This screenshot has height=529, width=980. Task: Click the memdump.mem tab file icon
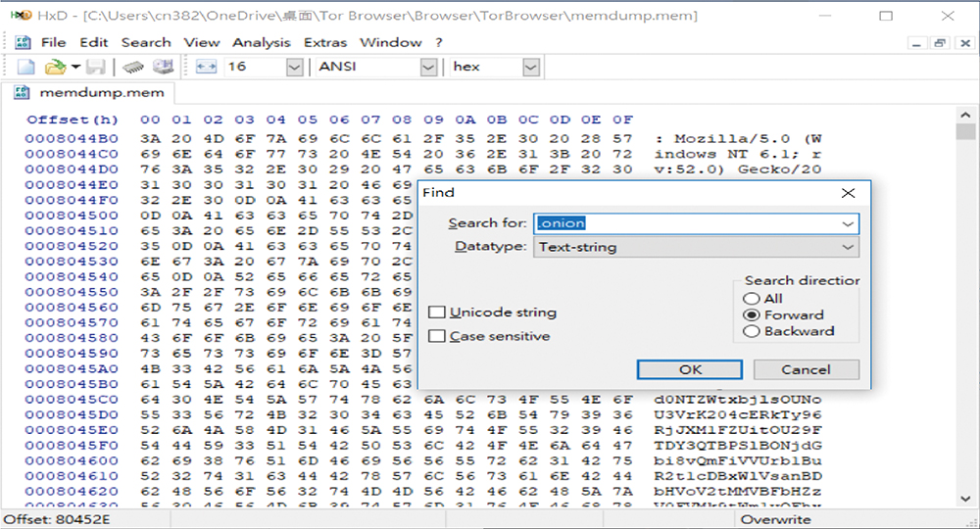[22, 92]
